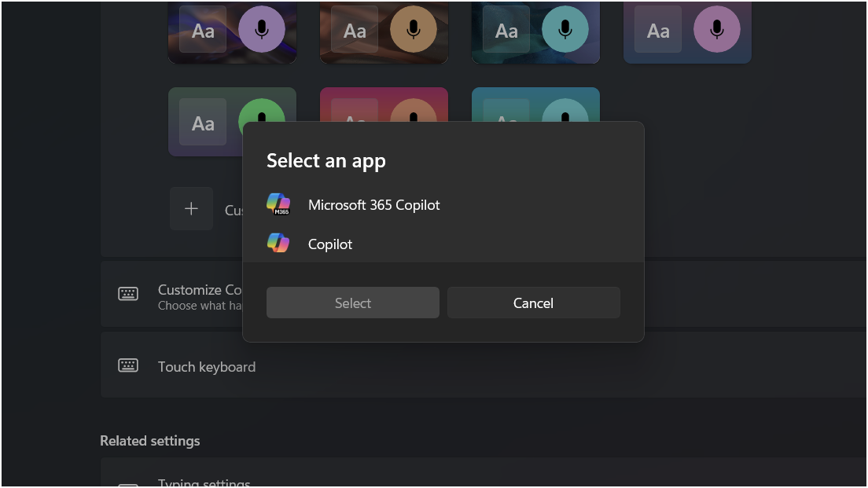Pick the orange-brown microphone keyboard theme
The image size is (868, 488).
pos(384,31)
